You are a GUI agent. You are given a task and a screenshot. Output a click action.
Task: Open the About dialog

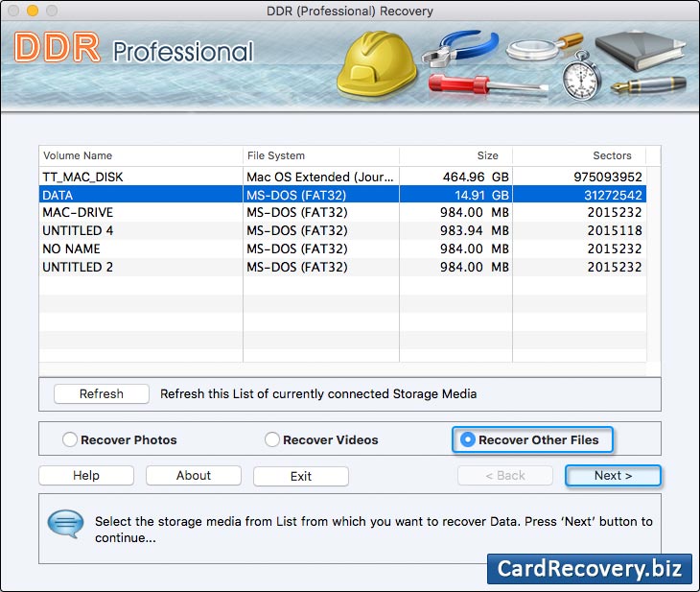coord(194,475)
